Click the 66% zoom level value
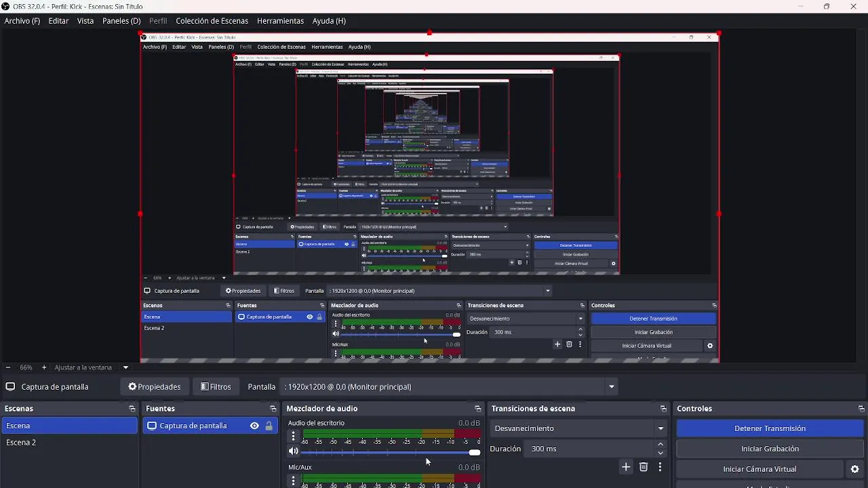This screenshot has width=868, height=488. point(26,367)
